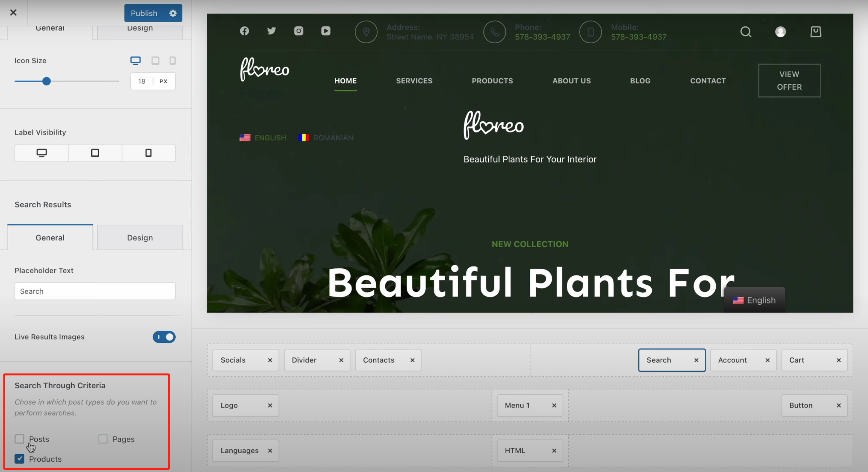868x472 pixels.
Task: Check the Posts checkbox
Action: [20, 439]
